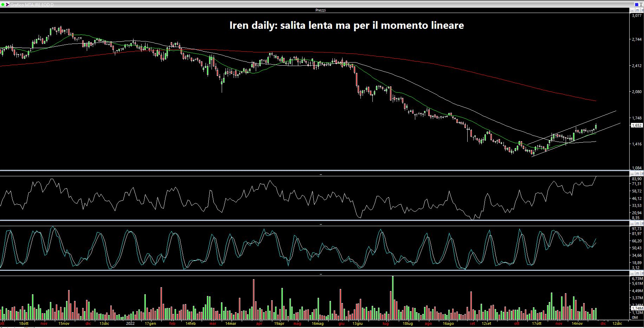This screenshot has height=328, width=644.
Task: Select the 'Prezzi' panel header
Action: point(320,10)
